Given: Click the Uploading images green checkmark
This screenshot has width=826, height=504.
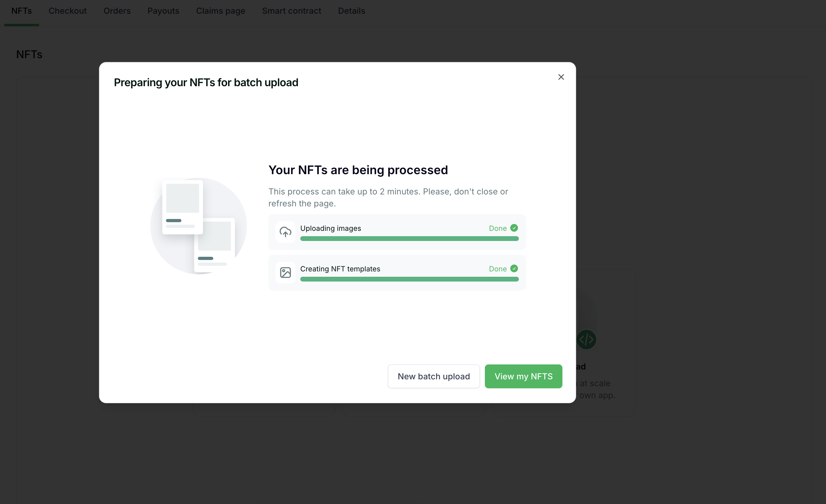Looking at the screenshot, I should (x=514, y=228).
